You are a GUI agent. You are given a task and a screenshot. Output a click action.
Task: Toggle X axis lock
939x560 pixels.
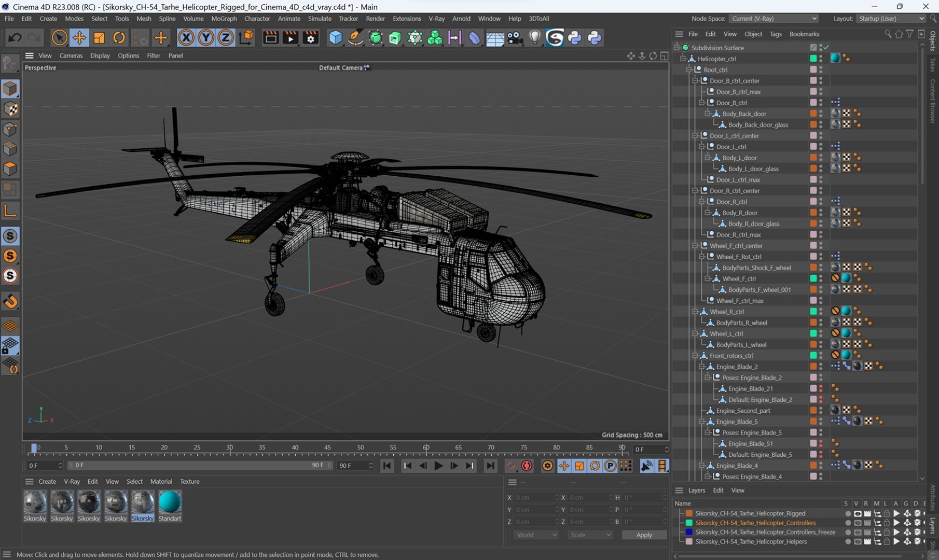(x=186, y=37)
